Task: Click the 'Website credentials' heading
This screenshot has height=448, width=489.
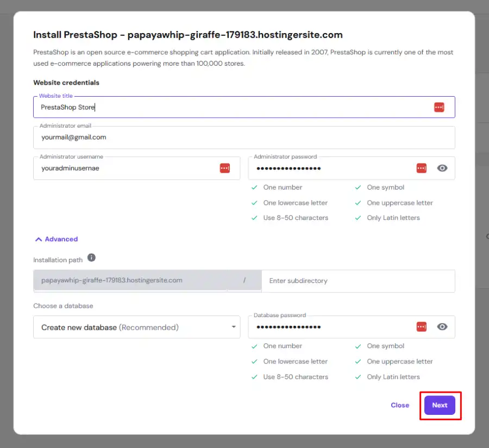Action: [x=66, y=83]
